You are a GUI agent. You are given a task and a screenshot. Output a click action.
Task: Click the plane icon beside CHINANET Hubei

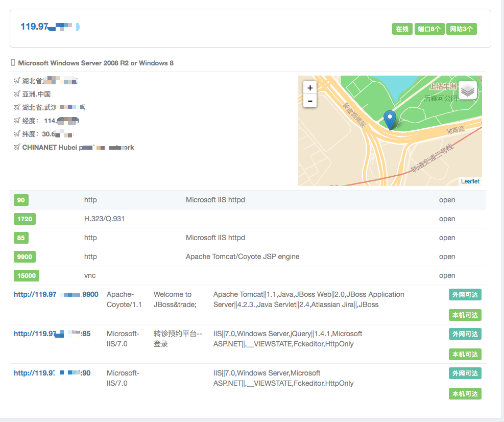(x=17, y=147)
